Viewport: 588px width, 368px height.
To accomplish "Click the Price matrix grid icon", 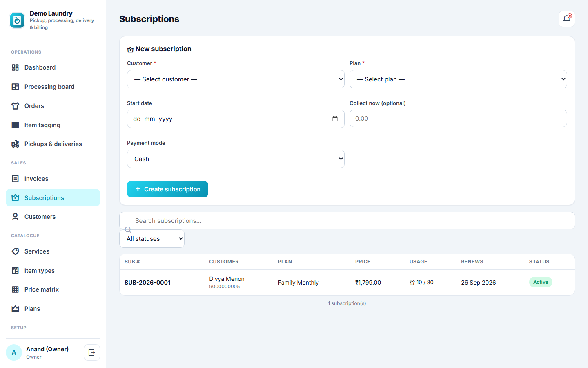I will 16,289.
